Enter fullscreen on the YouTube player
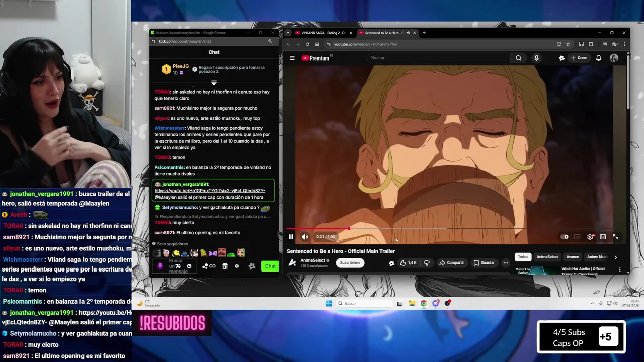644x362 pixels. (615, 237)
